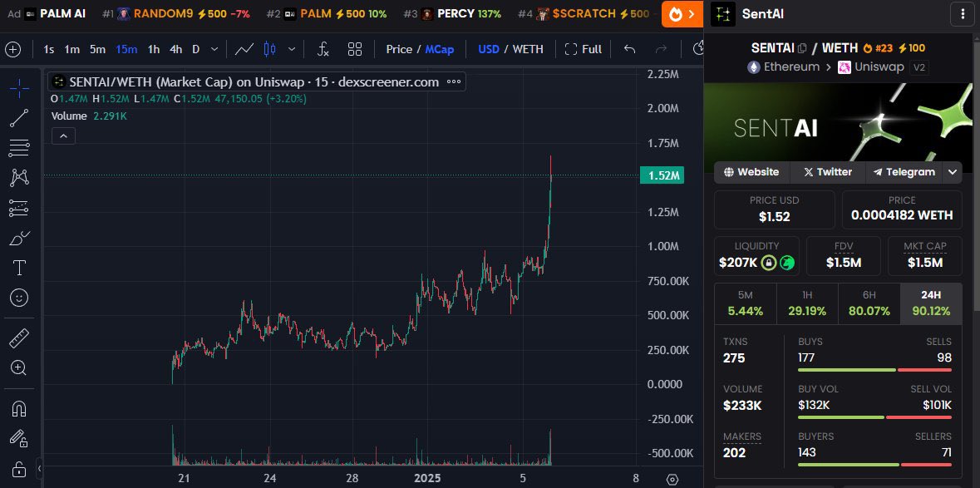The image size is (980, 488).
Task: Open trending token $SCRATCH
Action: click(x=588, y=14)
